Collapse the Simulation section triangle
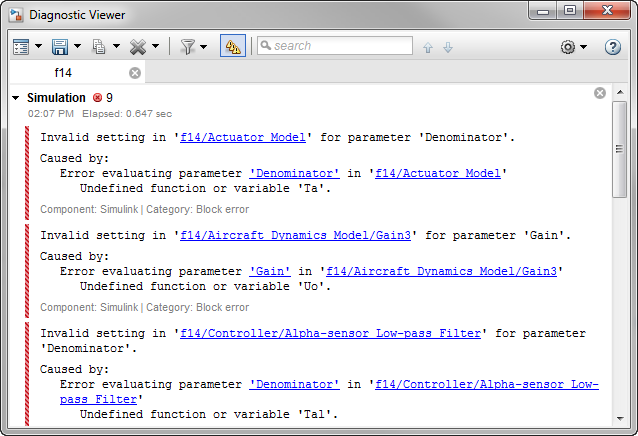This screenshot has height=436, width=638. (x=16, y=98)
